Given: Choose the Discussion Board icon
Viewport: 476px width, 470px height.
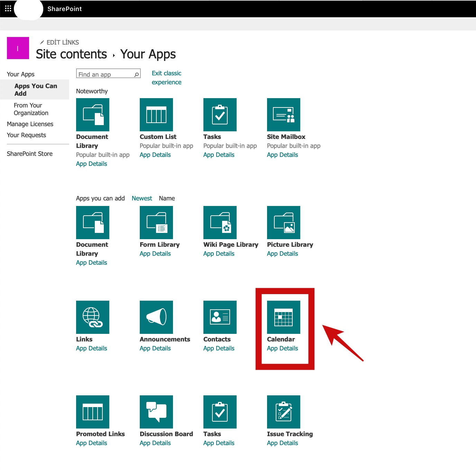Looking at the screenshot, I should pos(156,412).
